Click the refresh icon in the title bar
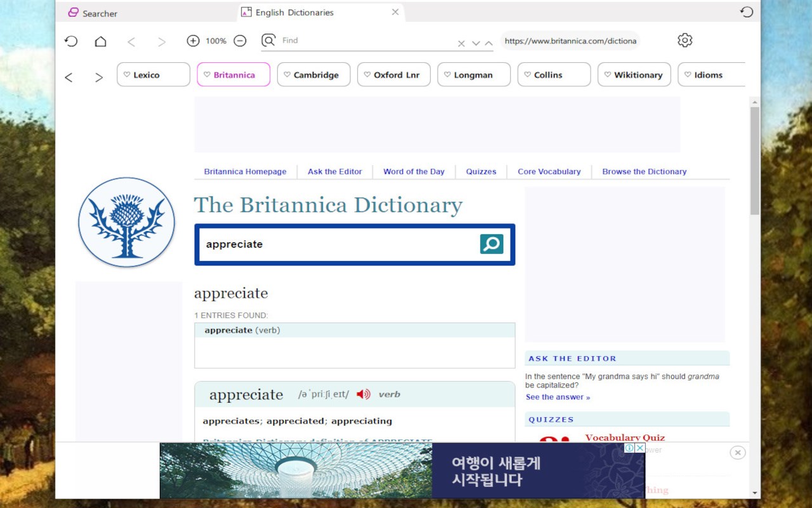 [x=747, y=12]
